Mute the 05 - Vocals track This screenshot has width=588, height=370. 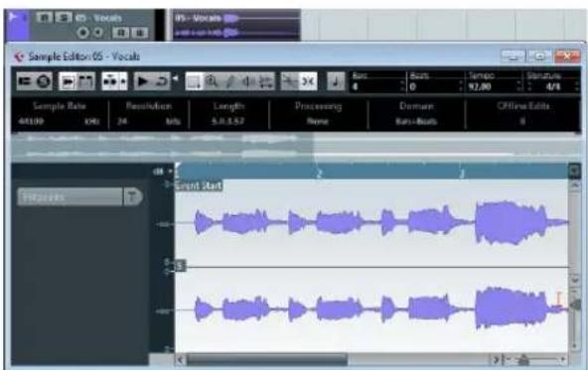45,17
